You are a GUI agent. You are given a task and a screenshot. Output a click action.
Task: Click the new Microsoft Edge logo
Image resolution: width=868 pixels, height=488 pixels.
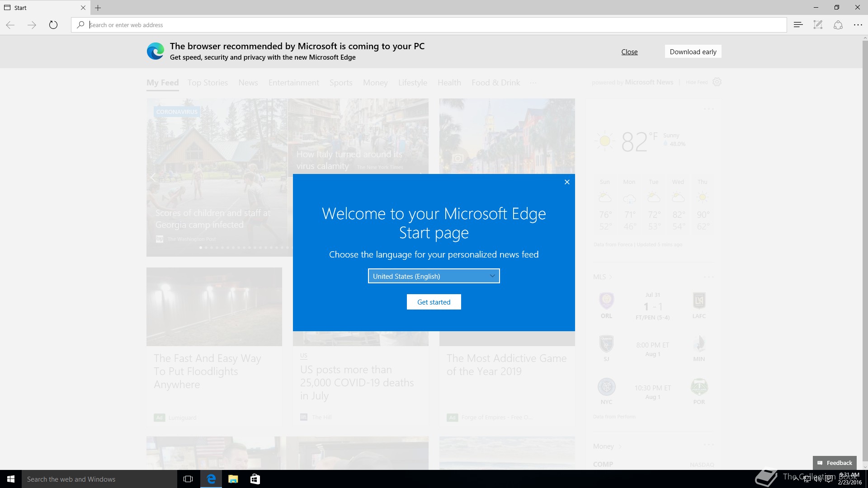(156, 52)
